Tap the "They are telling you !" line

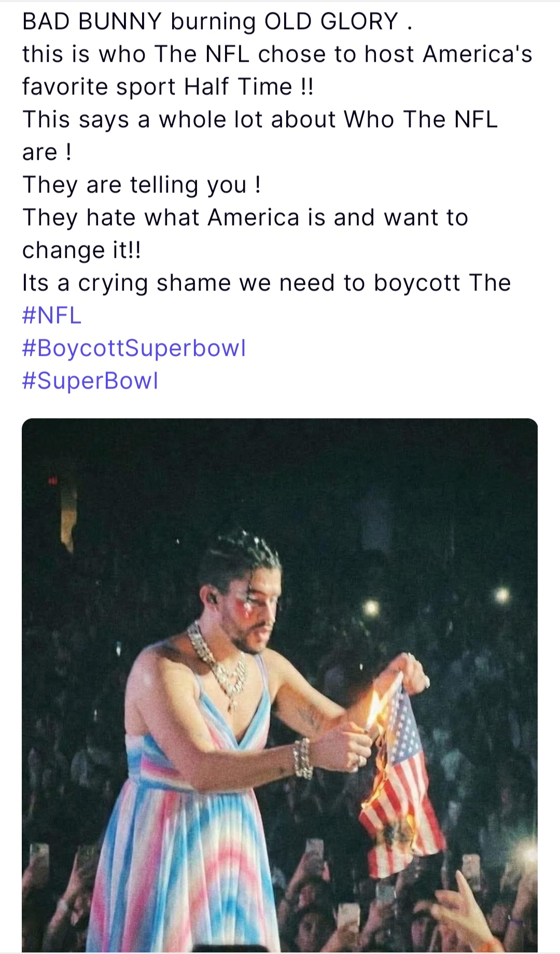(x=141, y=185)
